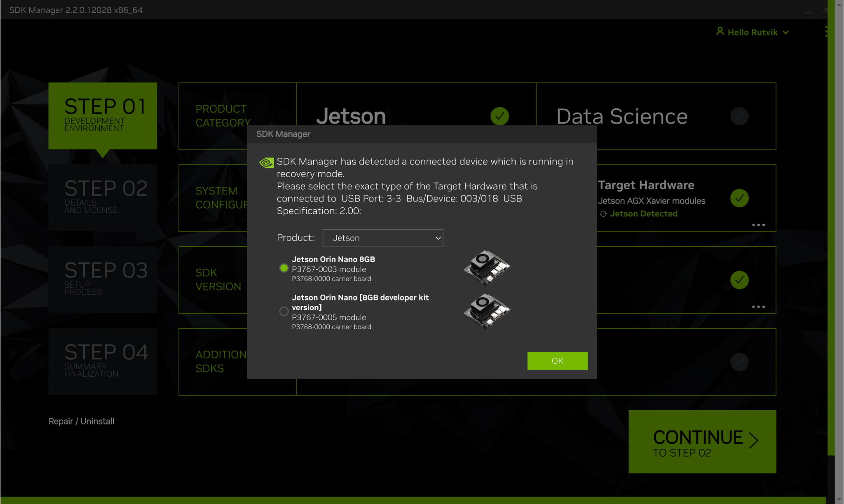This screenshot has height=504, width=844.
Task: Click the NVIDIA logo in dialog
Action: (x=266, y=163)
